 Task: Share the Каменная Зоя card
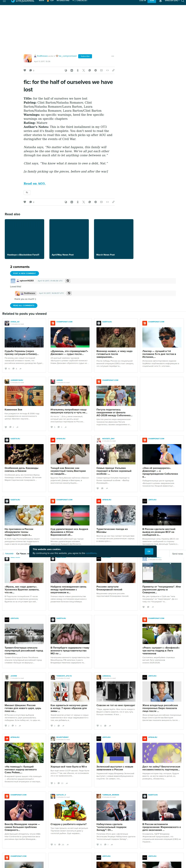click(17, 427)
